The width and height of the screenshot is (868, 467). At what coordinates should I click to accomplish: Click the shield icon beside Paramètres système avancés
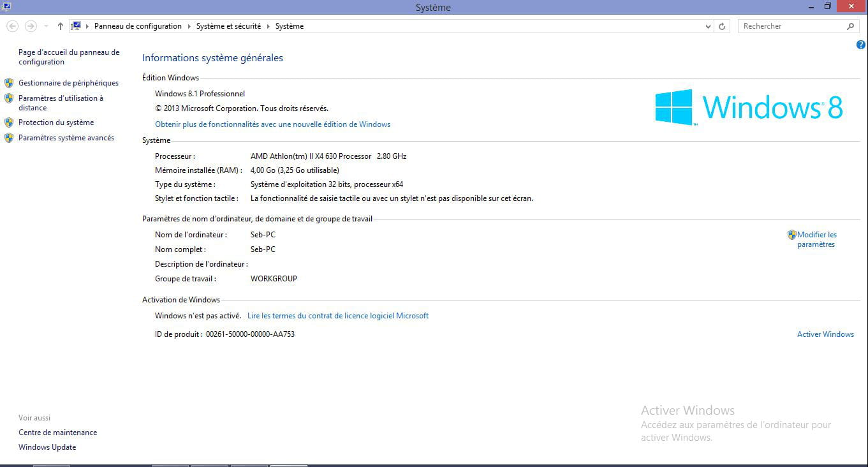[x=9, y=138]
